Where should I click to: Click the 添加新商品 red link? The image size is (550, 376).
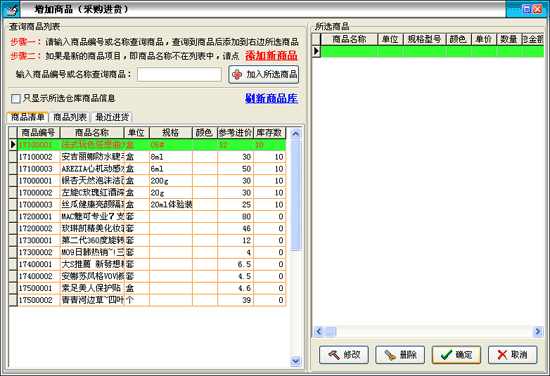(271, 56)
